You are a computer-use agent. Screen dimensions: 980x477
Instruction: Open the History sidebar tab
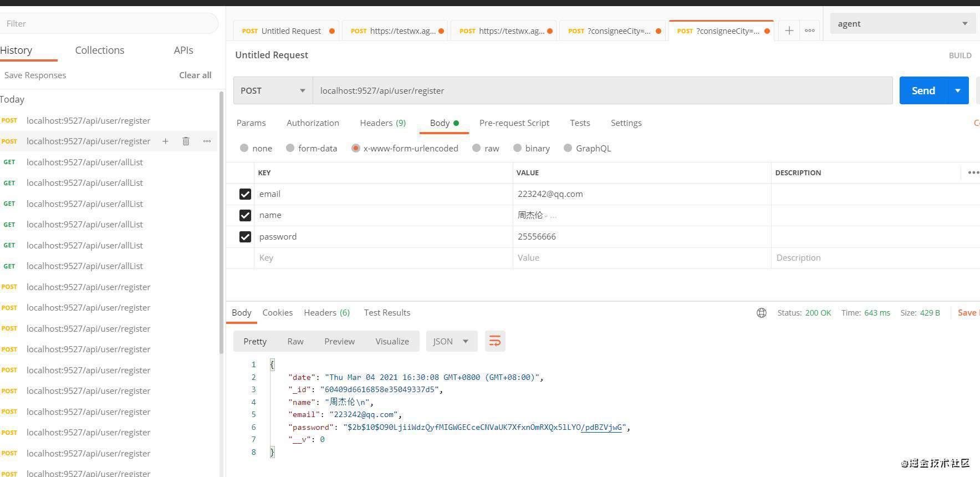click(x=17, y=50)
